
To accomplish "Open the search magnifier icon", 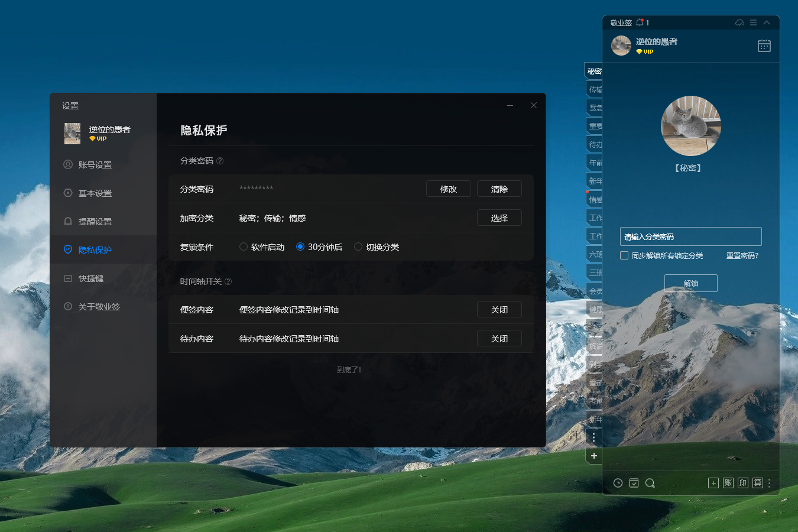I will pyautogui.click(x=650, y=483).
